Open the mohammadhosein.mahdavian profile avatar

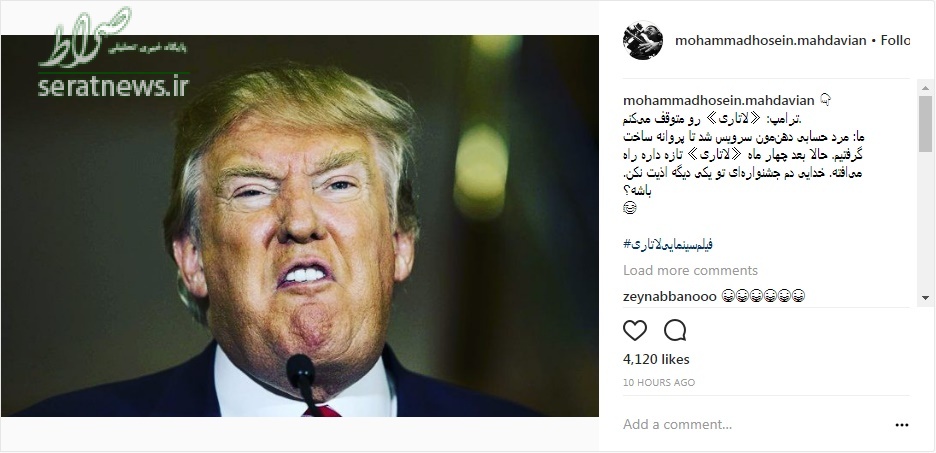(642, 40)
